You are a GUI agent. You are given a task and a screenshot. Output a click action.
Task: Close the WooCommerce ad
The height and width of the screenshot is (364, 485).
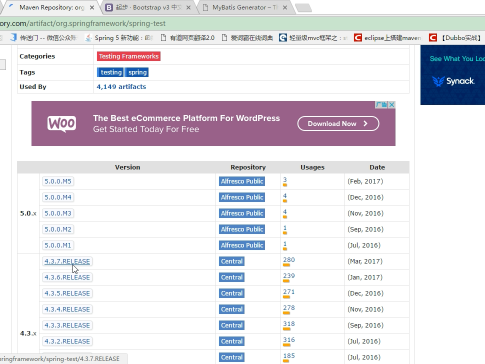392,105
